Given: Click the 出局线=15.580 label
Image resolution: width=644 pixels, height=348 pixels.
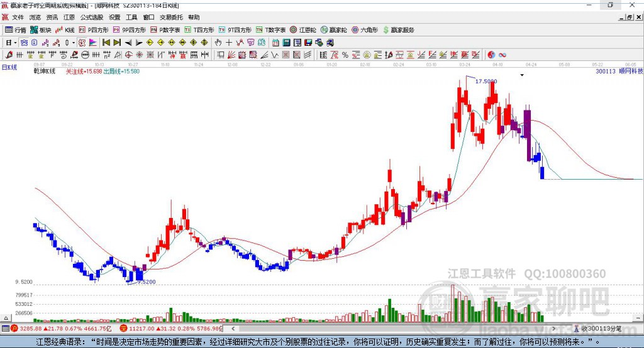Looking at the screenshot, I should (x=121, y=71).
